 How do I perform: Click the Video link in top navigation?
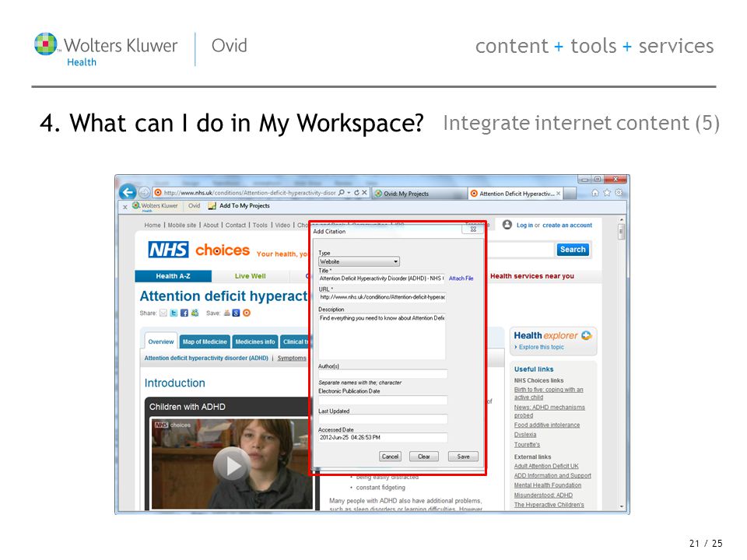pyautogui.click(x=282, y=226)
